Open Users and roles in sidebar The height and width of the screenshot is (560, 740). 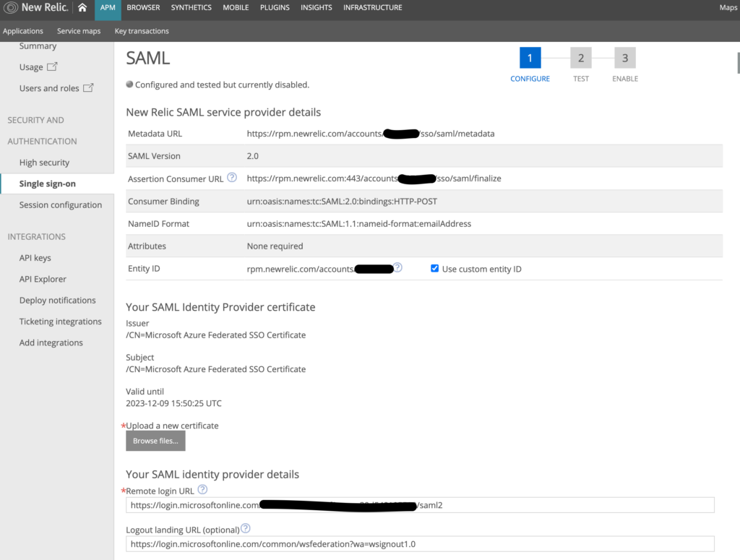pyautogui.click(x=49, y=88)
